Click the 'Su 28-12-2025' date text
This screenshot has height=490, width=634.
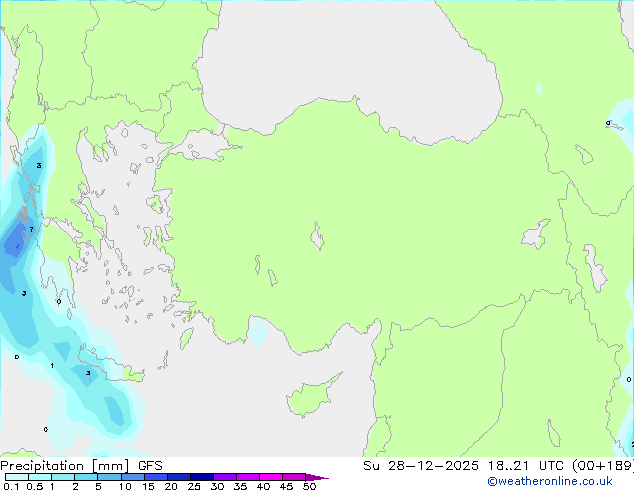point(421,466)
